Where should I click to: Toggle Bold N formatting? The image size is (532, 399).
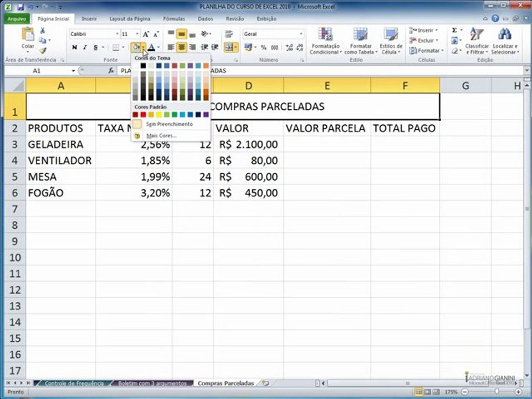pos(74,47)
